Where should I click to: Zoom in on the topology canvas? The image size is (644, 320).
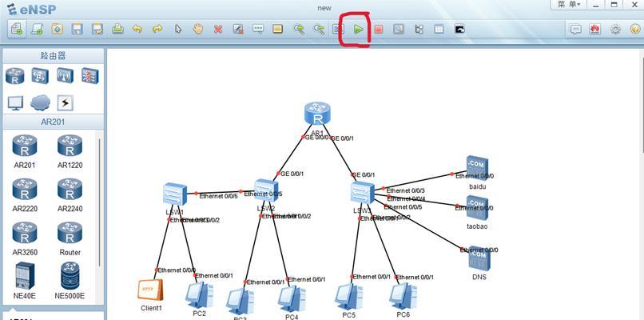(299, 30)
